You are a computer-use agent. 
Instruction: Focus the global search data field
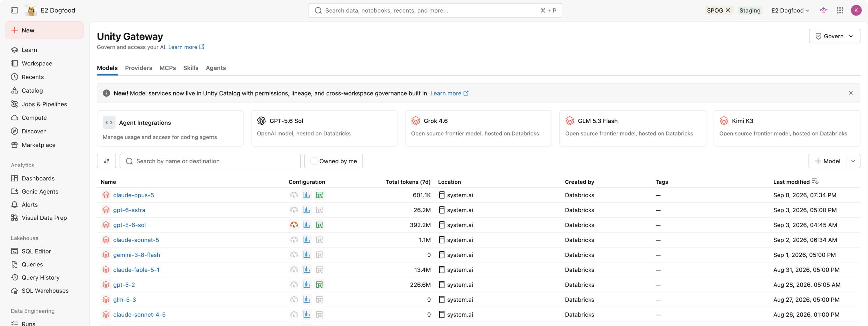(435, 10)
